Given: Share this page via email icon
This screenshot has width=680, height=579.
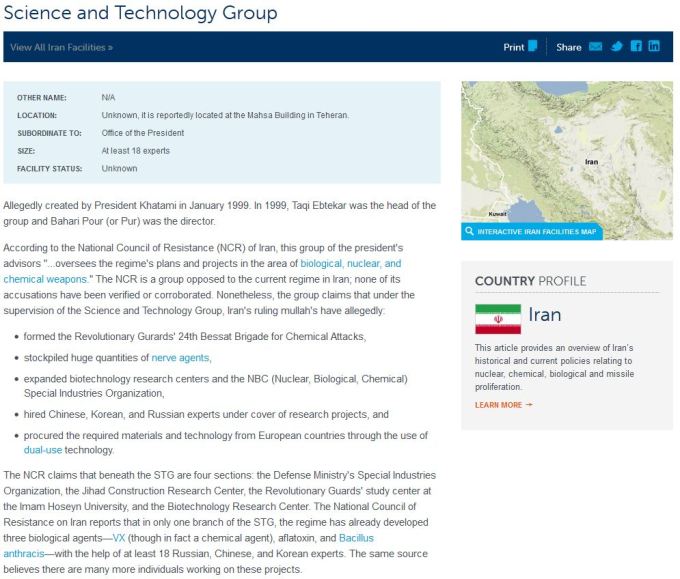Looking at the screenshot, I should [x=595, y=47].
